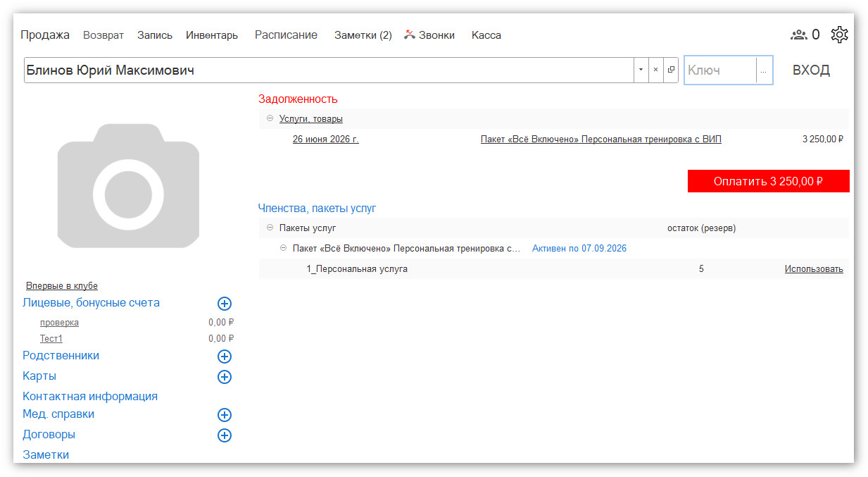The image size is (868, 477).
Task: Click the red Оплатить 3 250,00 ₽ button
Action: [x=769, y=181]
